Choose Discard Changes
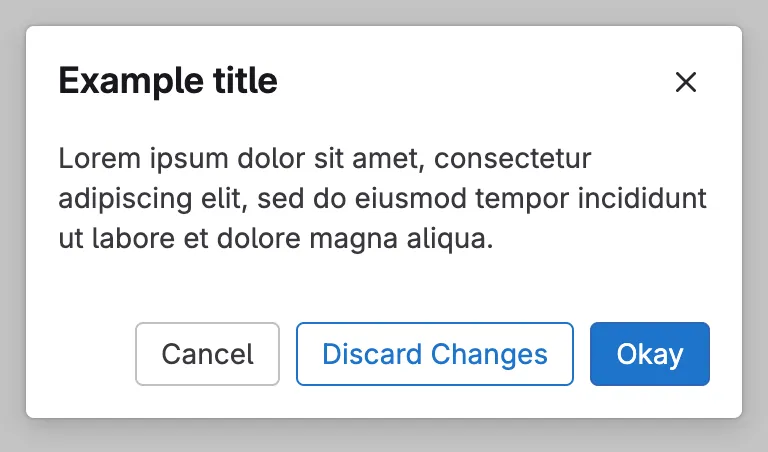 coord(434,354)
